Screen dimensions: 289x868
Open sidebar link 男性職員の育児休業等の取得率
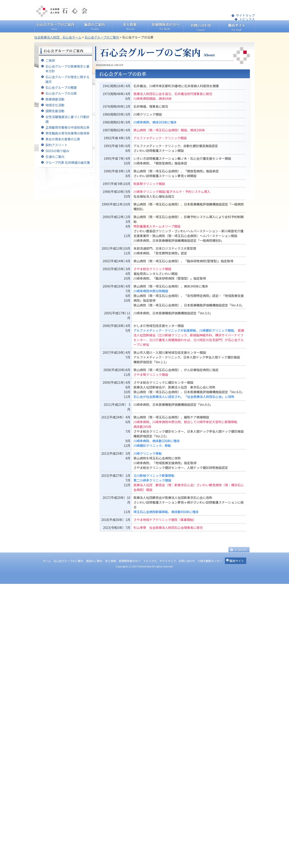[x=68, y=133]
